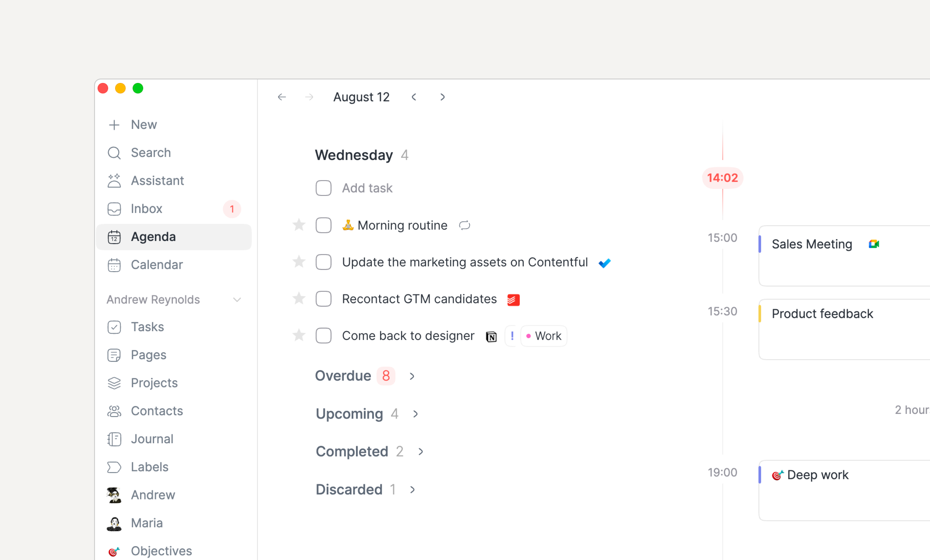The image size is (930, 560).
Task: Open Google Meet icon on Sales Meeting
Action: [x=874, y=244]
